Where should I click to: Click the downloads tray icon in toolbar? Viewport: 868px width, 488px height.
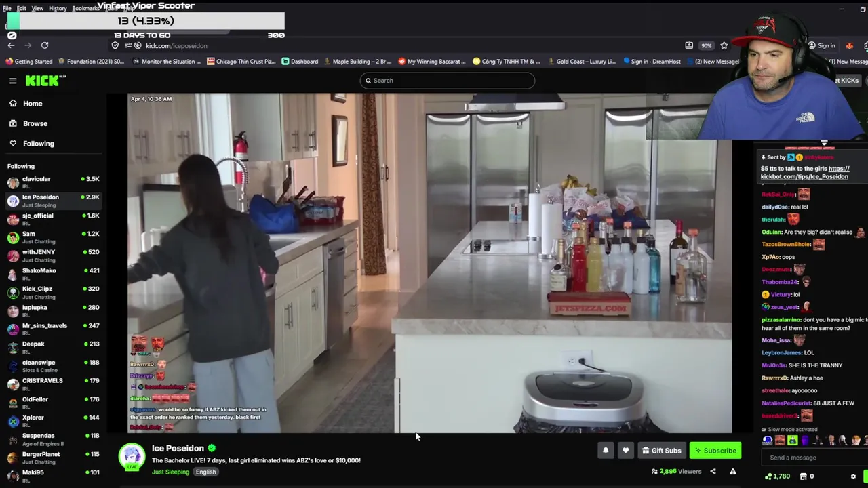coord(689,45)
